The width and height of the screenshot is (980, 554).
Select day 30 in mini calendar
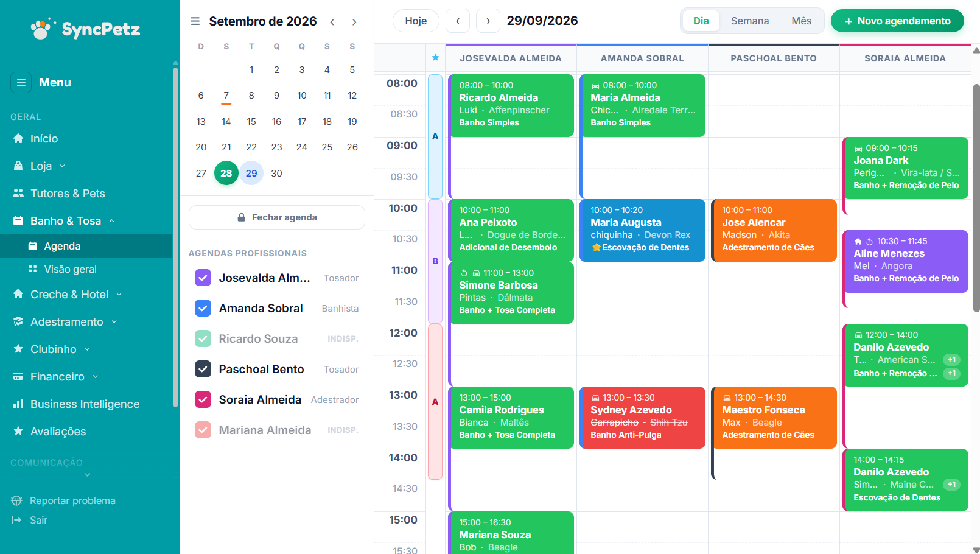[x=276, y=173]
